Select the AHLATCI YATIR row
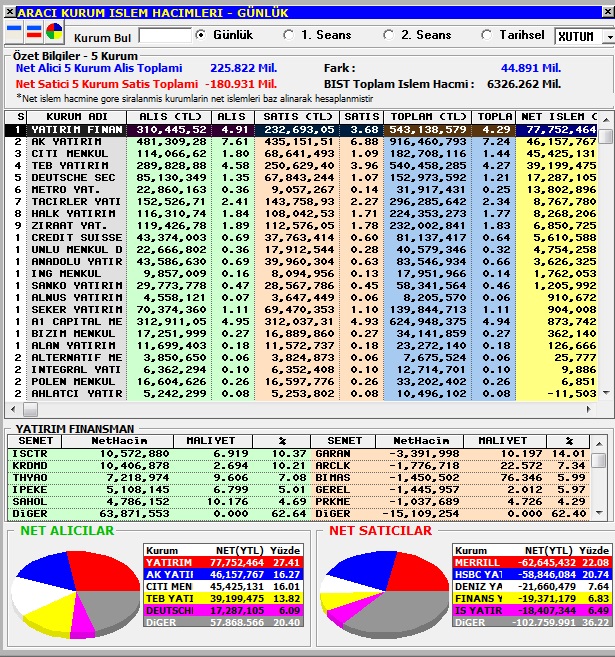 (x=302, y=394)
